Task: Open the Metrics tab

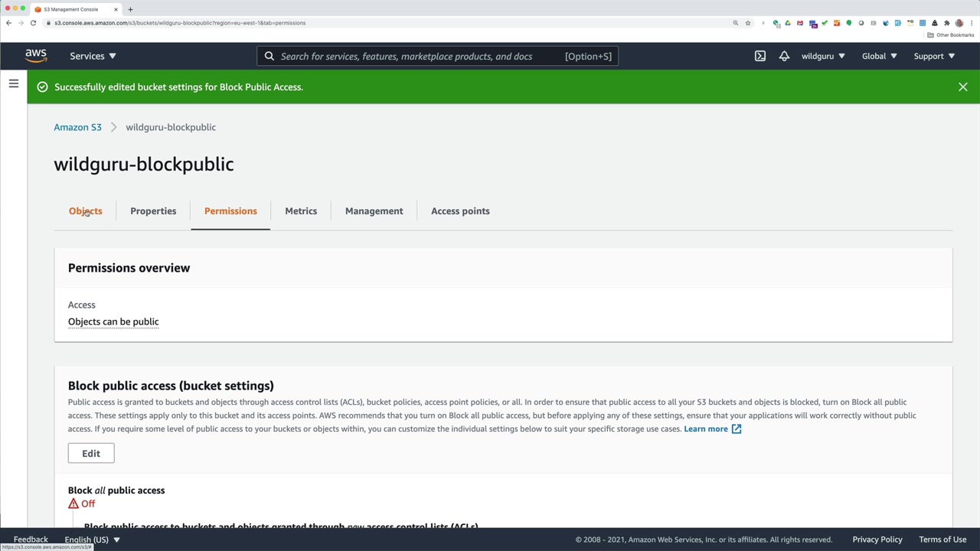Action: click(x=301, y=211)
